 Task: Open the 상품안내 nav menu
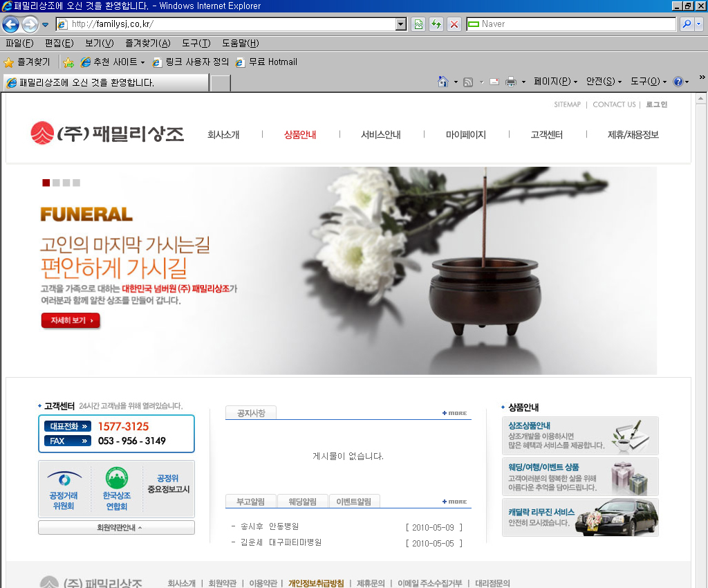[x=300, y=135]
